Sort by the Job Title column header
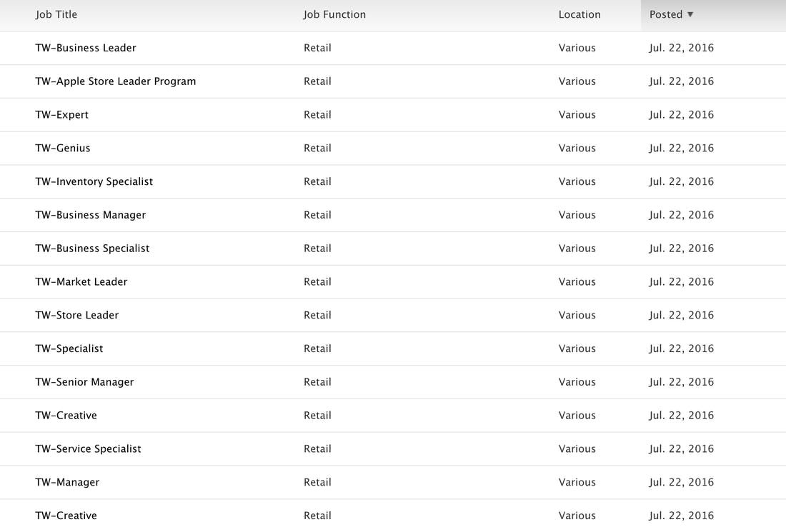This screenshot has height=532, width=786. (x=56, y=14)
